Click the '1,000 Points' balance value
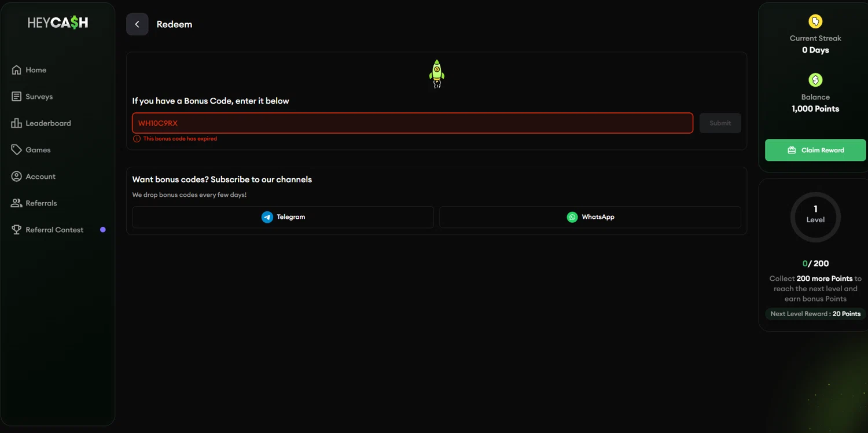Screen dimensions: 868x433 [815, 109]
